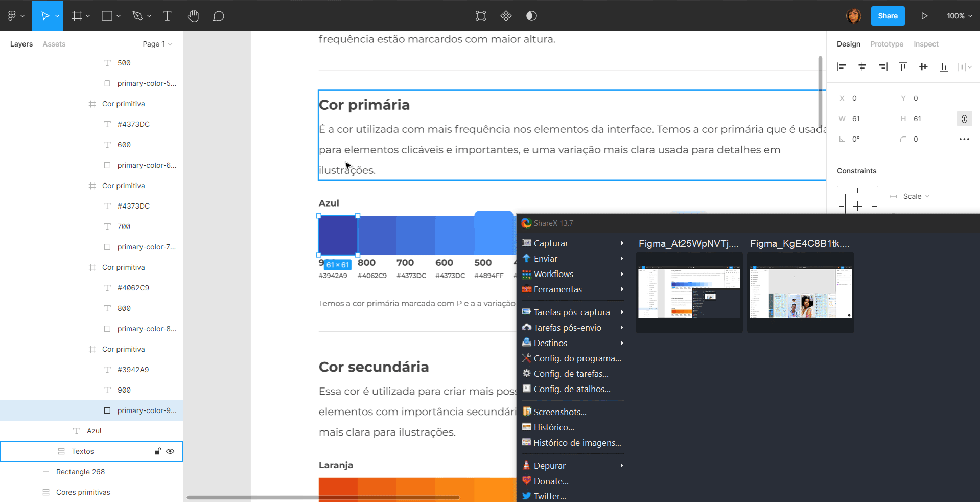Select the 500 blue color swatch
The width and height of the screenshot is (980, 502).
(494, 233)
